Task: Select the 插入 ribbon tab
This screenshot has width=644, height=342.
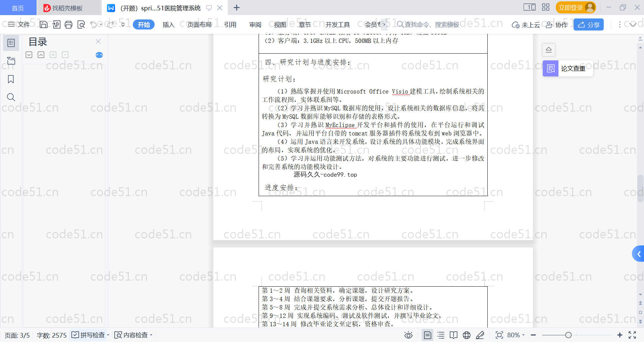Action: click(168, 24)
